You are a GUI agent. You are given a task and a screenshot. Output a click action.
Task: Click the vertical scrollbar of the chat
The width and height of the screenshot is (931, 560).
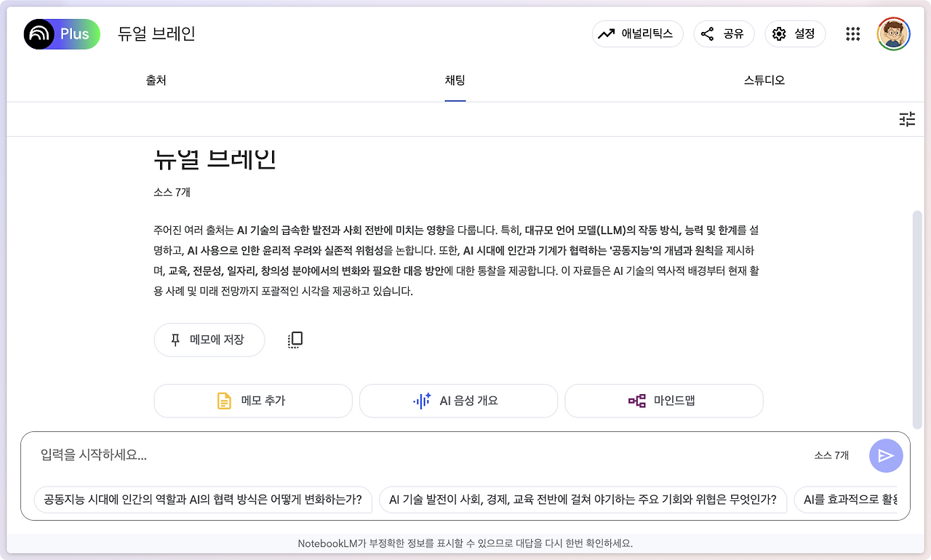[916, 320]
